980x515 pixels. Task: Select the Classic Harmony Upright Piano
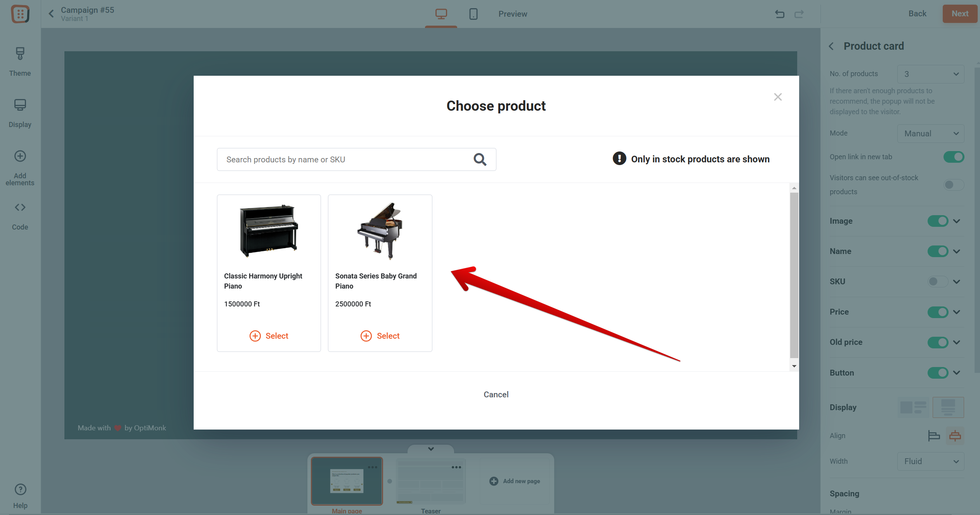click(269, 336)
